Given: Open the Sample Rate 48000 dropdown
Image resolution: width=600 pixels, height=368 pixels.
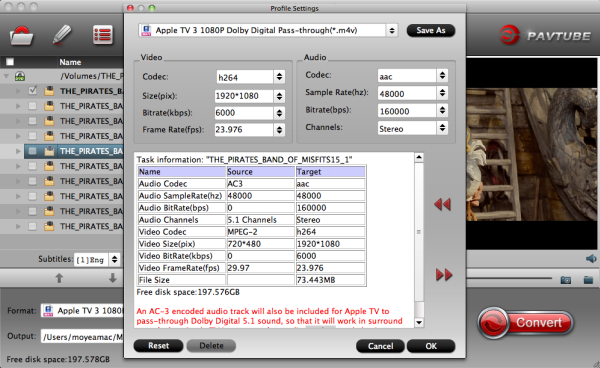Looking at the screenshot, I should click(x=442, y=93).
